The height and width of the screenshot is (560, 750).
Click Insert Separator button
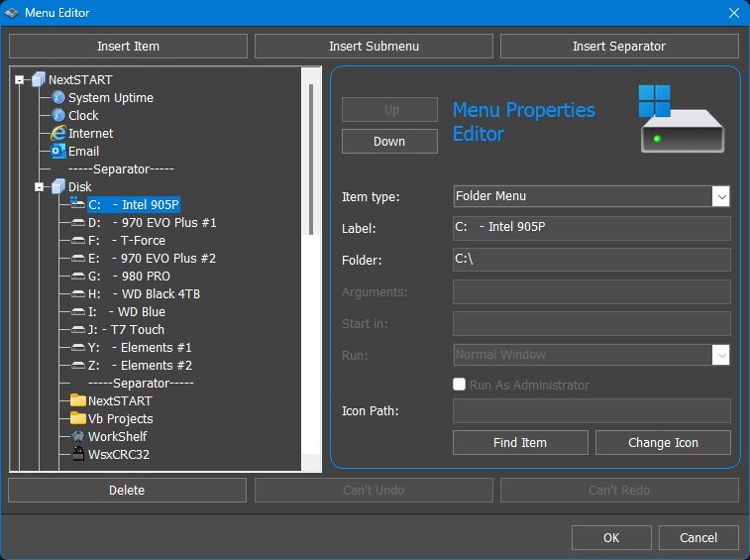tap(619, 46)
